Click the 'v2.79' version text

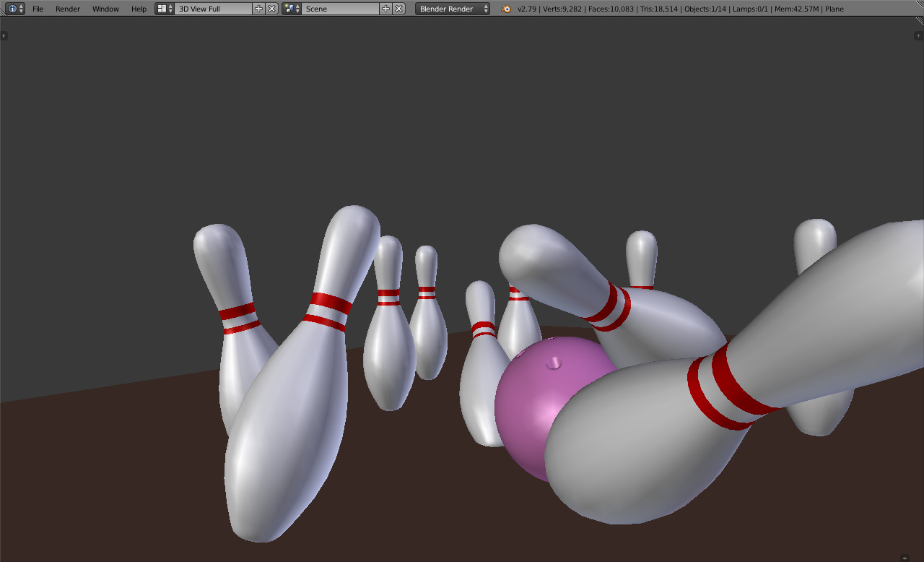(527, 9)
